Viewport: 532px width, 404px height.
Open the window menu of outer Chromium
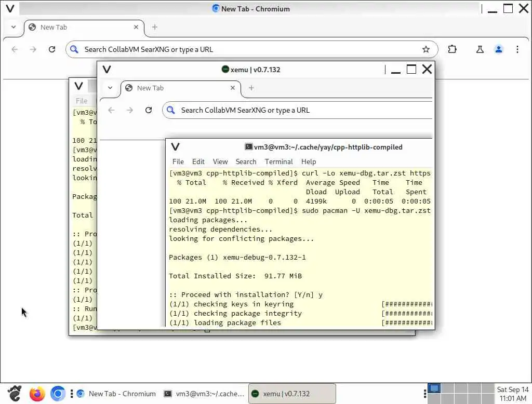(x=10, y=8)
